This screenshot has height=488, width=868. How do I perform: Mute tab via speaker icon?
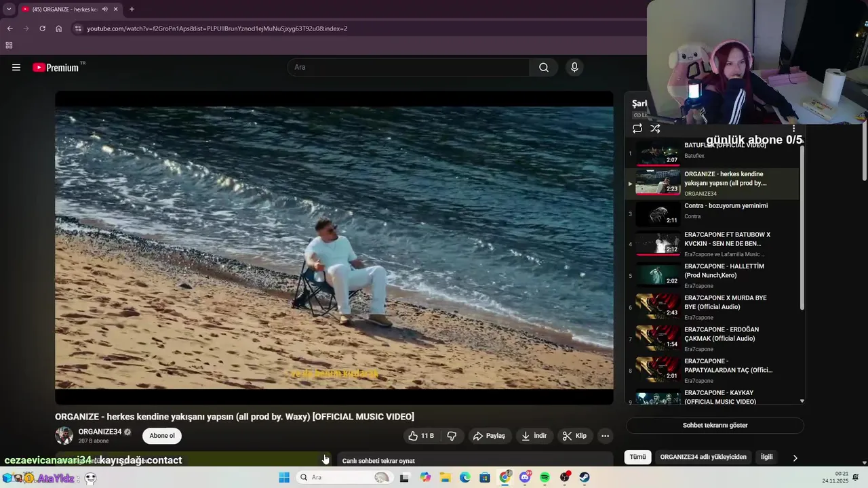click(x=104, y=9)
